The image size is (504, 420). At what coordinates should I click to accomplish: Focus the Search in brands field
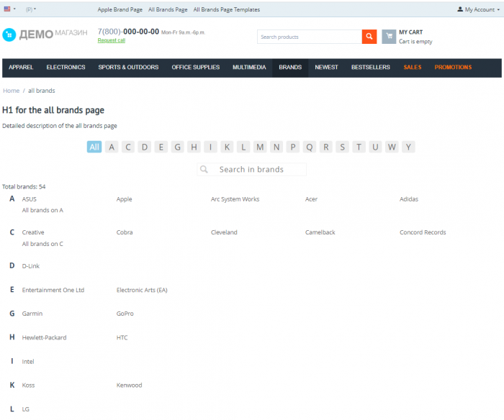pyautogui.click(x=251, y=169)
